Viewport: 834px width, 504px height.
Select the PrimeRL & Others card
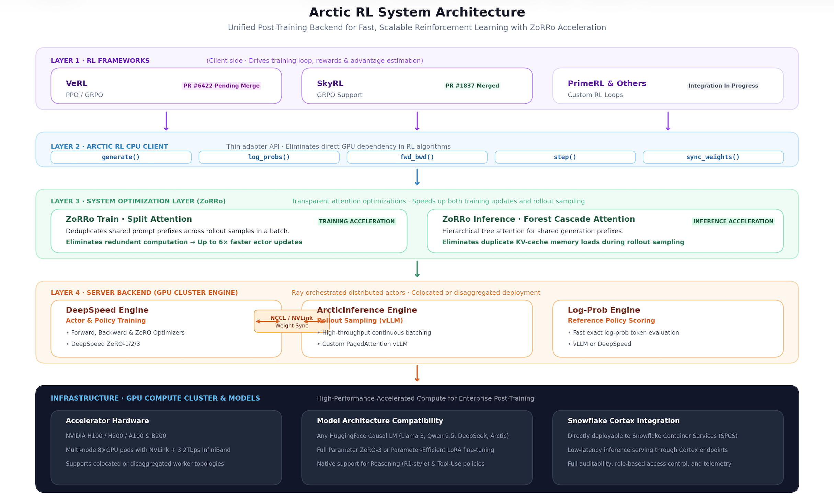tap(668, 86)
